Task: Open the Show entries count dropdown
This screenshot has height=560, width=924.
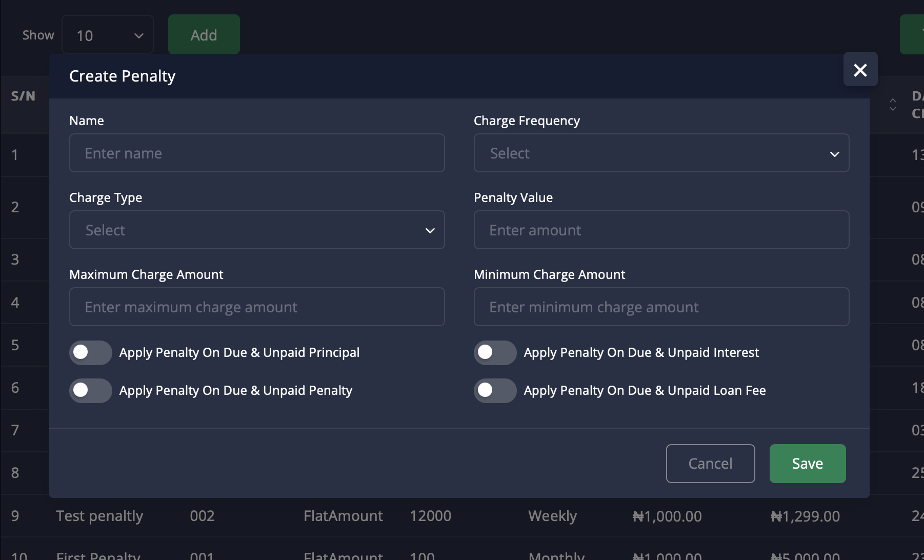Action: click(108, 35)
